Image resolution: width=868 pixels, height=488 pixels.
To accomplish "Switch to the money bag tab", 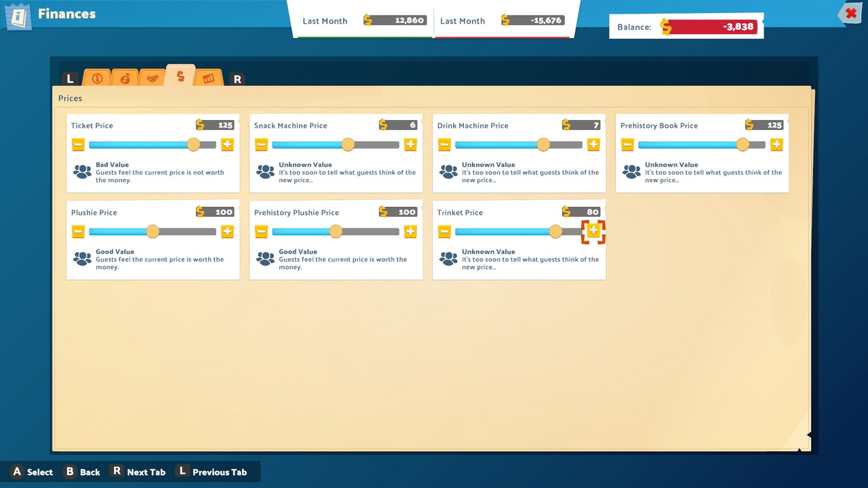I will (125, 79).
